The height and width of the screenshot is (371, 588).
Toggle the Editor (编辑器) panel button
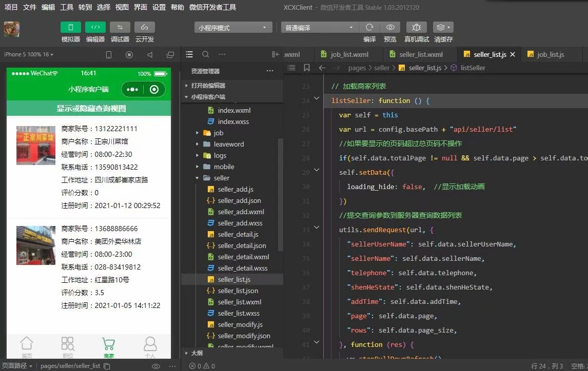coord(95,27)
